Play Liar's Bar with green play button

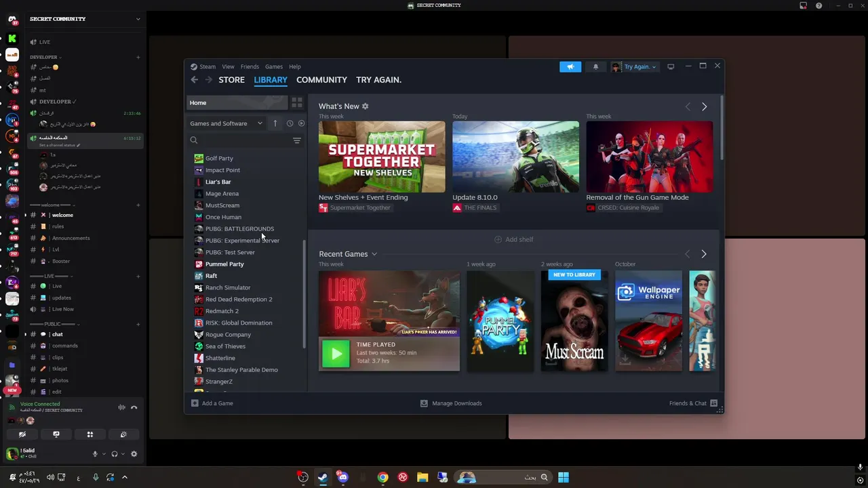(x=336, y=353)
